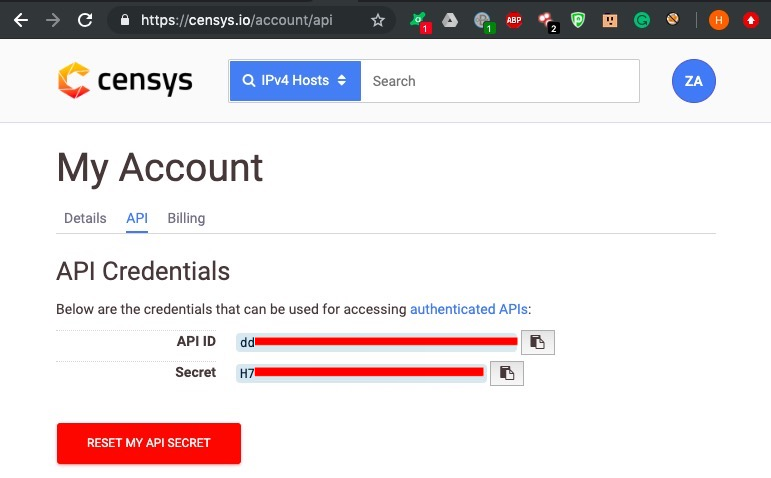Viewport: 771px width, 478px height.
Task: Open the IPv4 Hosts search type dropdown
Action: (x=295, y=81)
